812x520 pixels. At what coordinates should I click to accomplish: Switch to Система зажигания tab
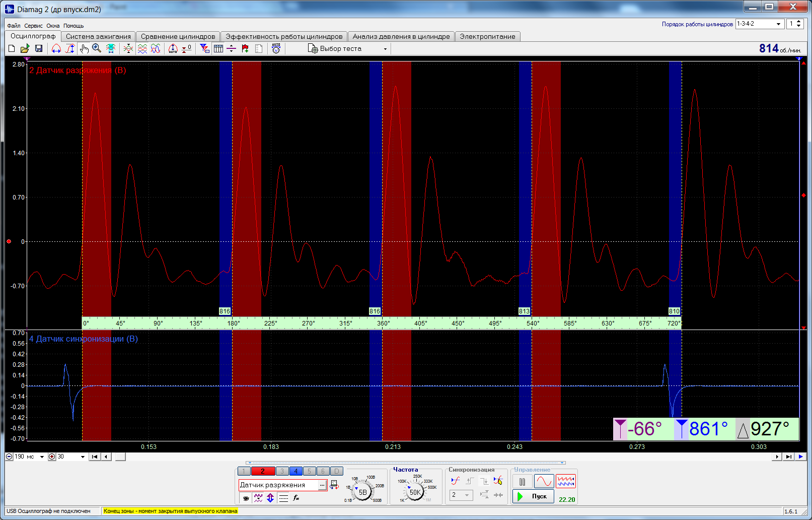pyautogui.click(x=98, y=36)
